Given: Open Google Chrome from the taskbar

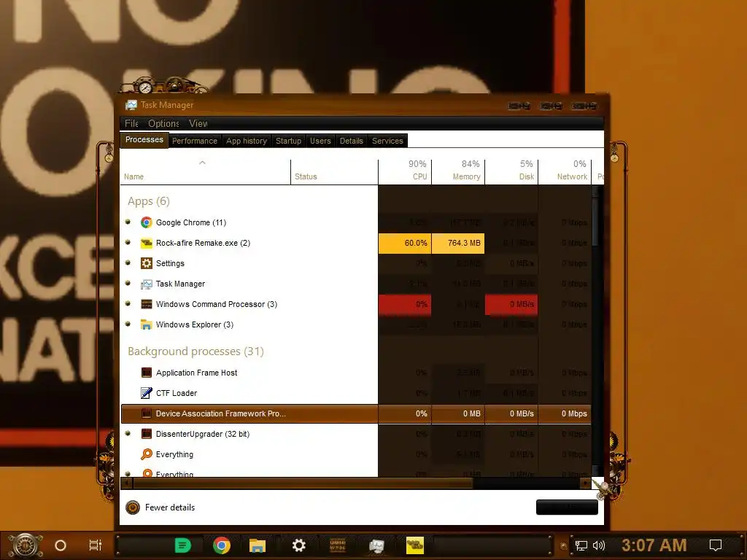Looking at the screenshot, I should point(222,545).
